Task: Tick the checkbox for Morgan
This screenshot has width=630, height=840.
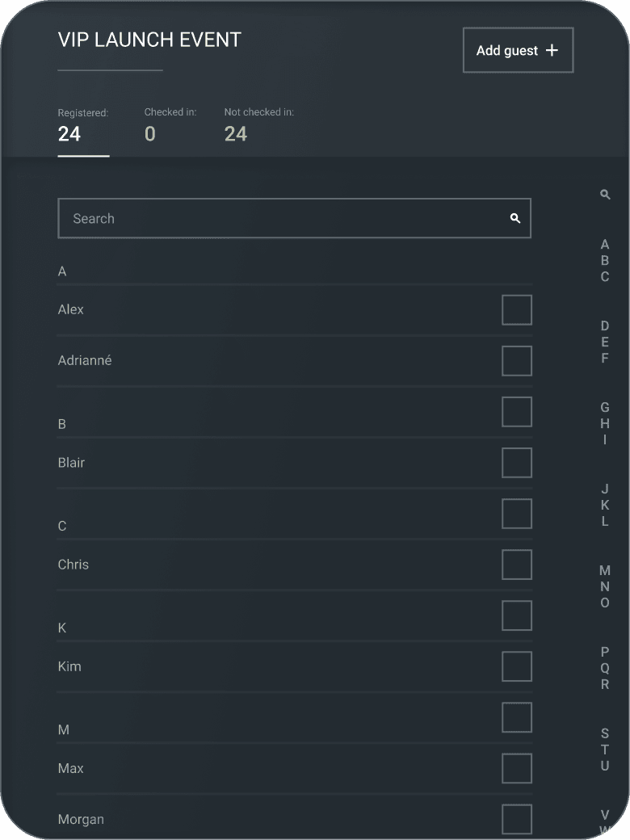Action: [516, 819]
